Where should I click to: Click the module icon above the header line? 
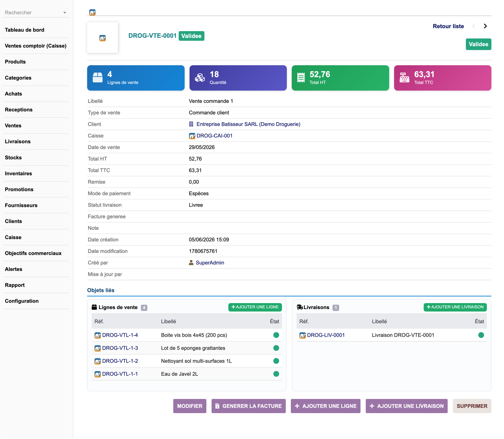tap(92, 12)
